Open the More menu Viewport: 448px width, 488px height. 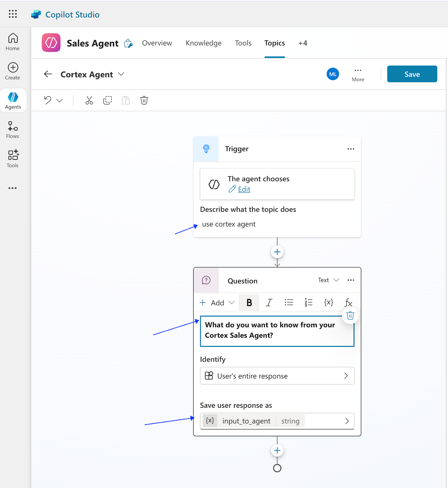[358, 75]
